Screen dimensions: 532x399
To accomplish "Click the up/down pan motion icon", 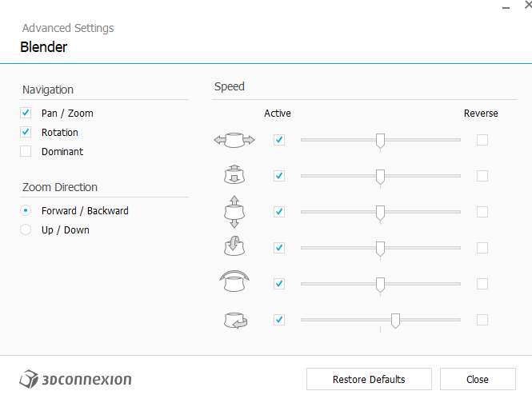I will coord(234,212).
